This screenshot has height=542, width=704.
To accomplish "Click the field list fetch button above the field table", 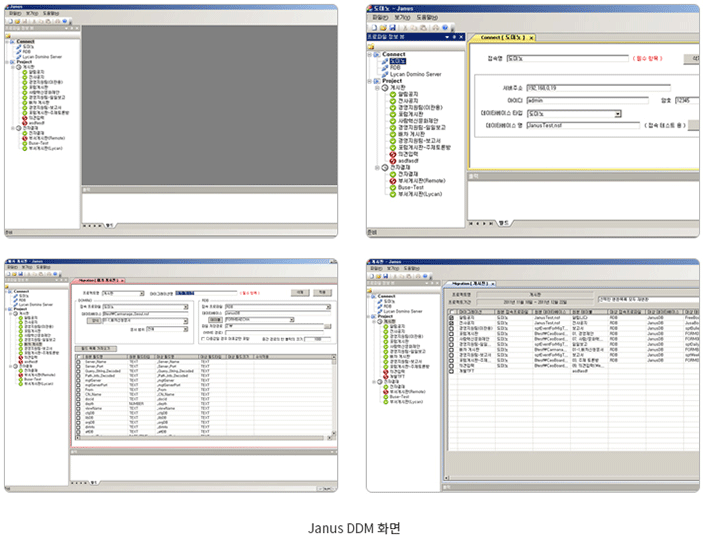I will coord(95,346).
